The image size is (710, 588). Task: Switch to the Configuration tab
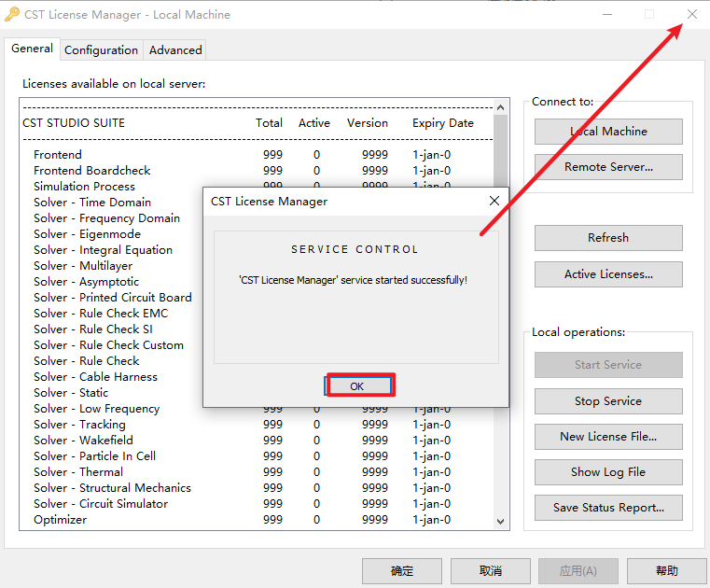(101, 50)
